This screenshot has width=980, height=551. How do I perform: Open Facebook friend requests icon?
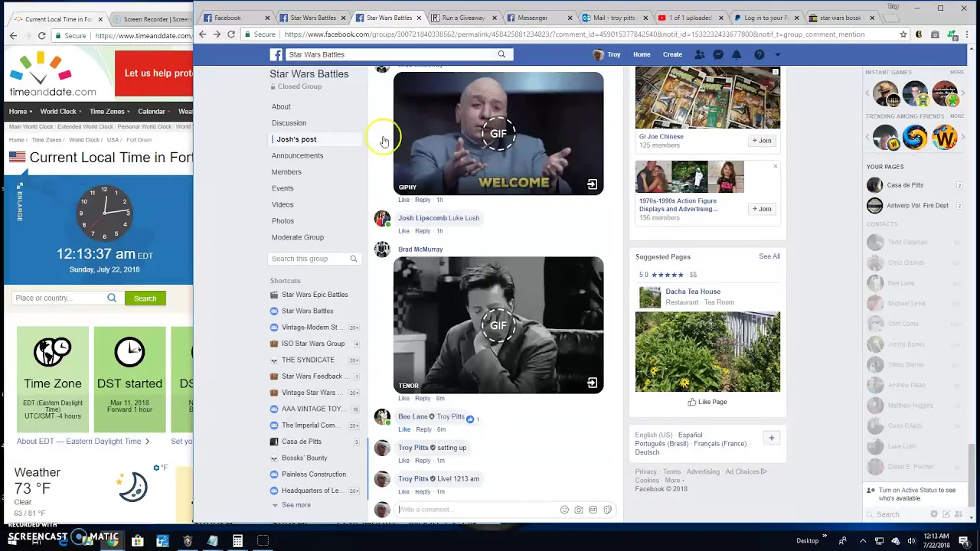(x=699, y=54)
